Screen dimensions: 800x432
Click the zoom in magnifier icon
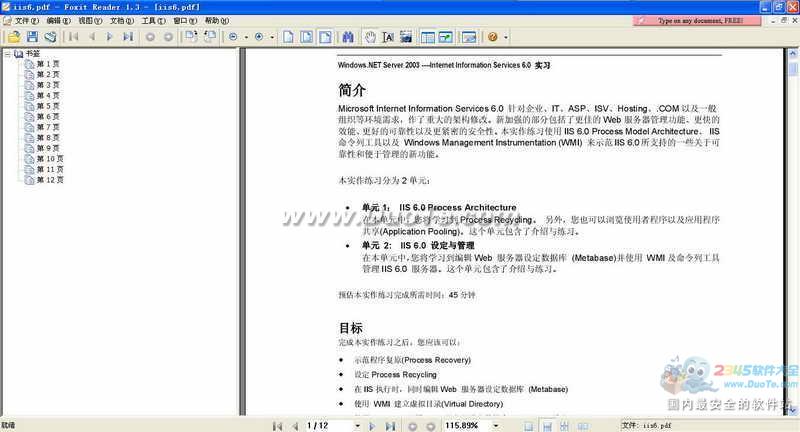click(259, 37)
